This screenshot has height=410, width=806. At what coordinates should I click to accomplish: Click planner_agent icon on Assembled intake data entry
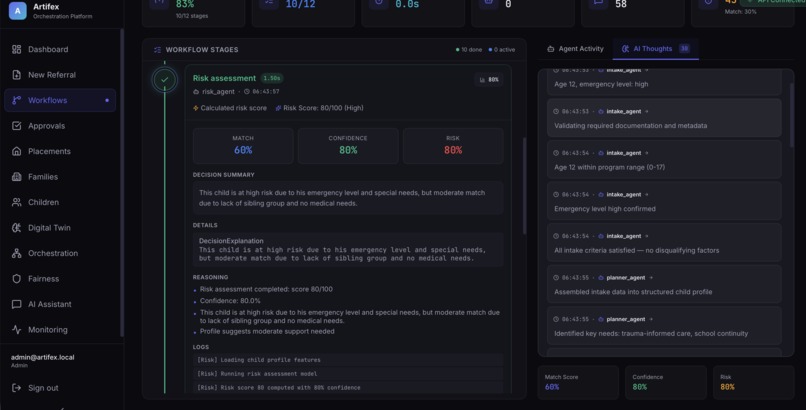coord(600,278)
